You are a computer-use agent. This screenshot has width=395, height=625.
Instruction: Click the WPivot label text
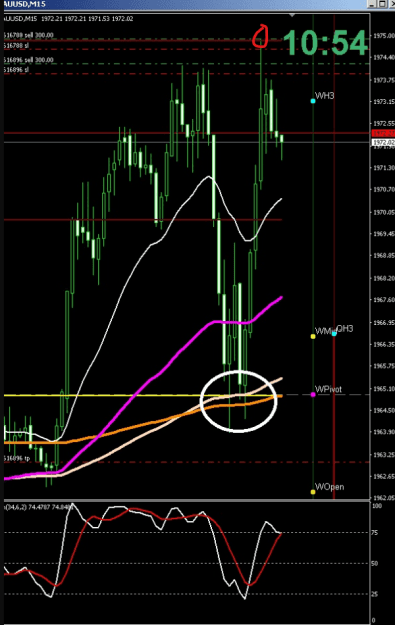coord(328,389)
